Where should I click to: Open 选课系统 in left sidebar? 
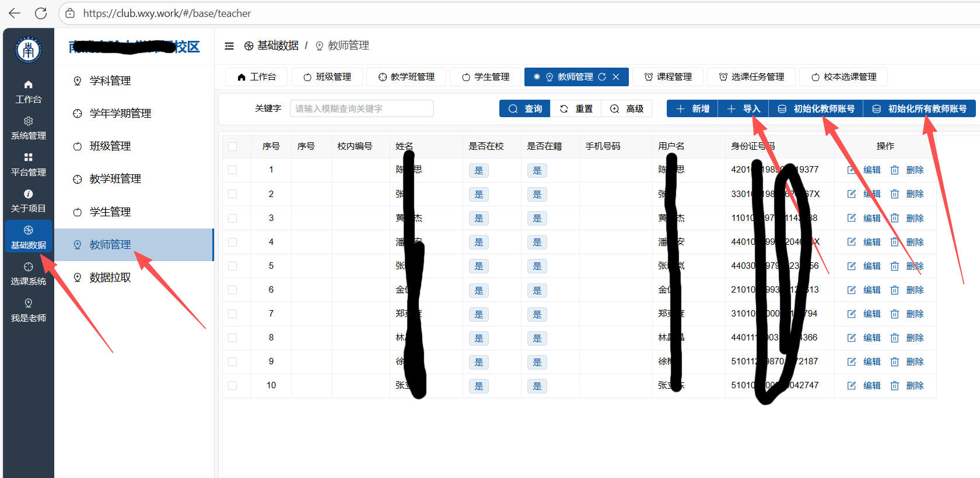(x=28, y=273)
